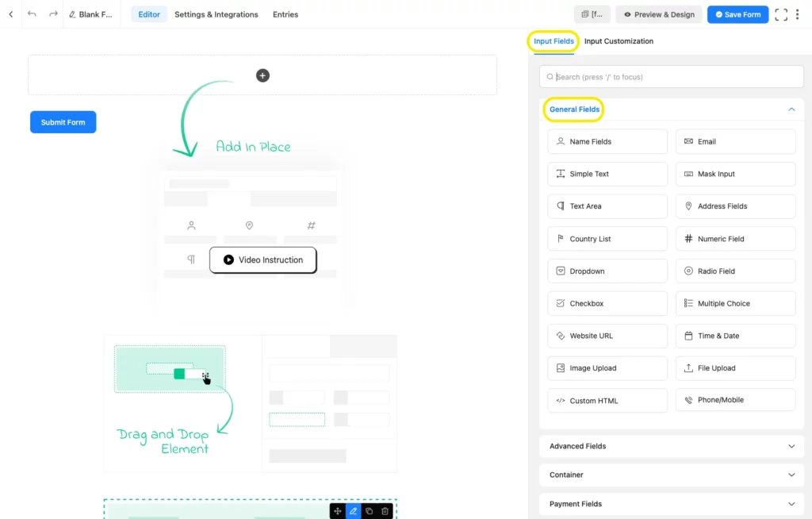Open the Entries tab
The height and width of the screenshot is (519, 812).
(285, 14)
